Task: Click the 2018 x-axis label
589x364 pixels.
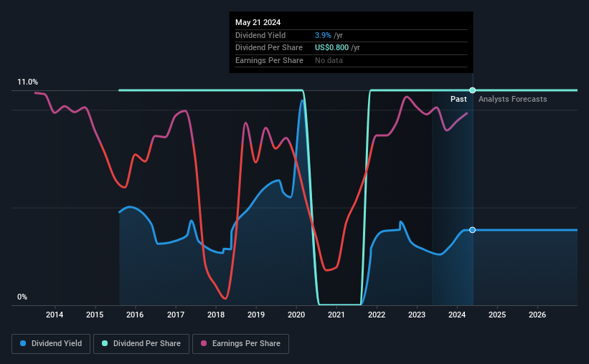Action: (x=216, y=315)
